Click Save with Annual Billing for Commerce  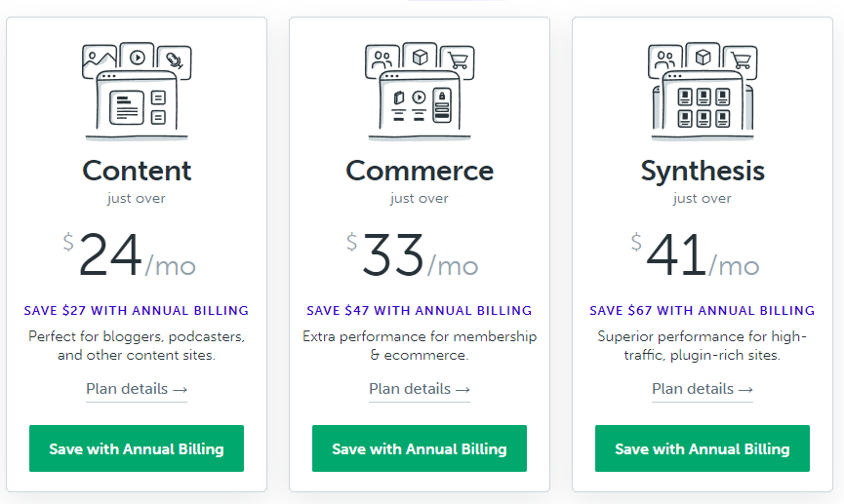(x=420, y=448)
